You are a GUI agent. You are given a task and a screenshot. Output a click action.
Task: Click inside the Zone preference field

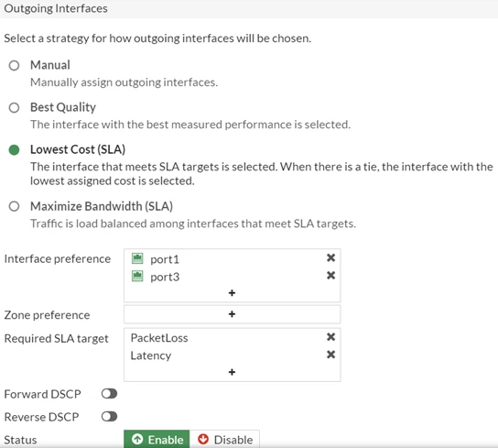233,314
